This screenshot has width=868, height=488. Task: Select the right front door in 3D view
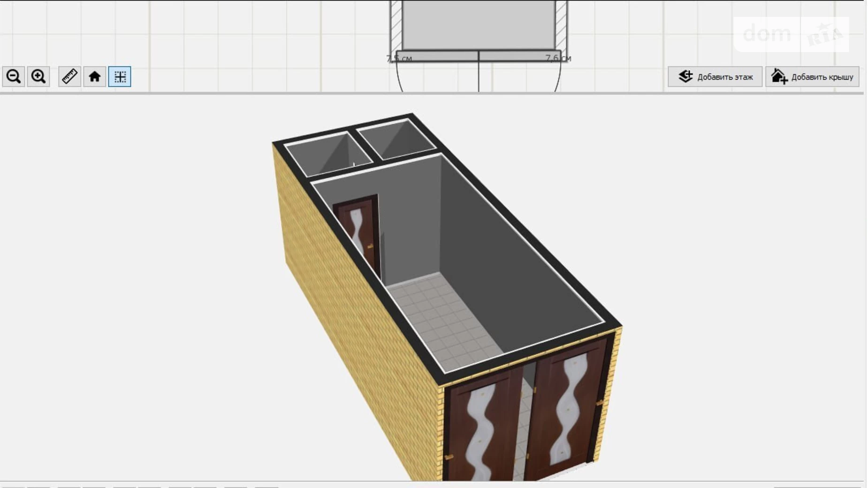(x=568, y=408)
